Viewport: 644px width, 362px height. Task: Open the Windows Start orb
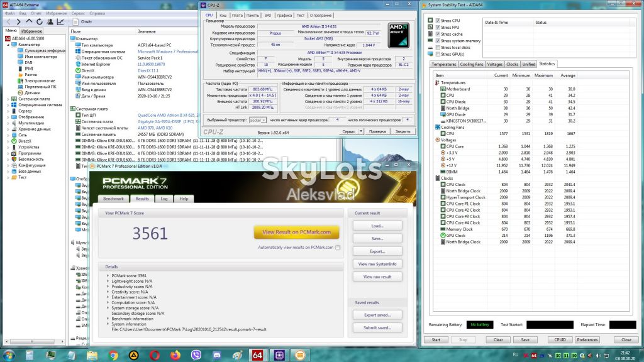(9, 355)
